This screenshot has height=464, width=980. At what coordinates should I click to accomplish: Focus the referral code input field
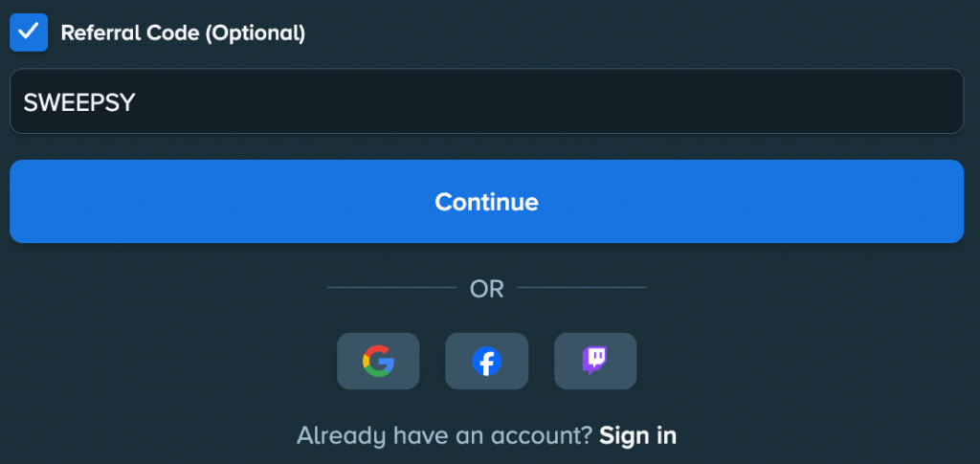tap(486, 101)
